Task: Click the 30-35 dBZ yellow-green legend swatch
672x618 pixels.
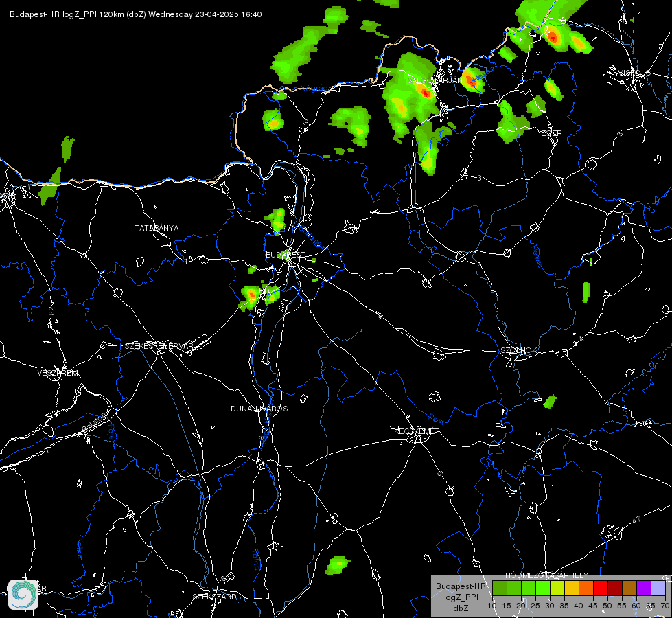Action: (x=557, y=588)
